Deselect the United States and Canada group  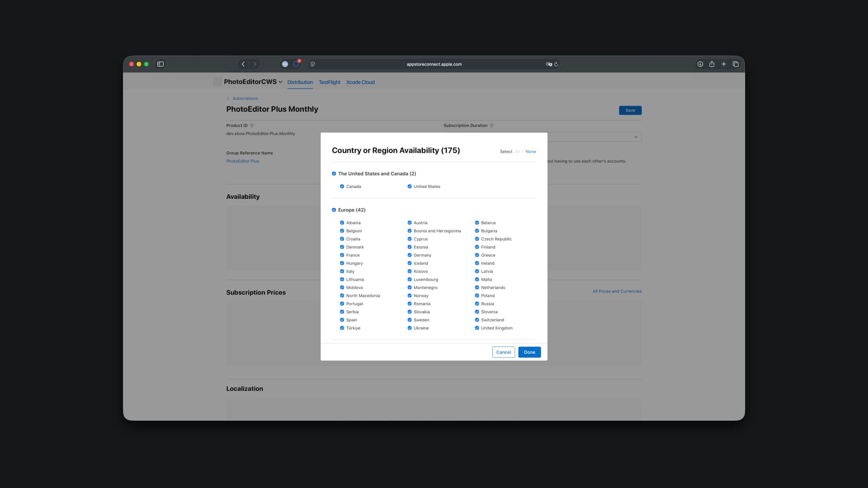(334, 174)
